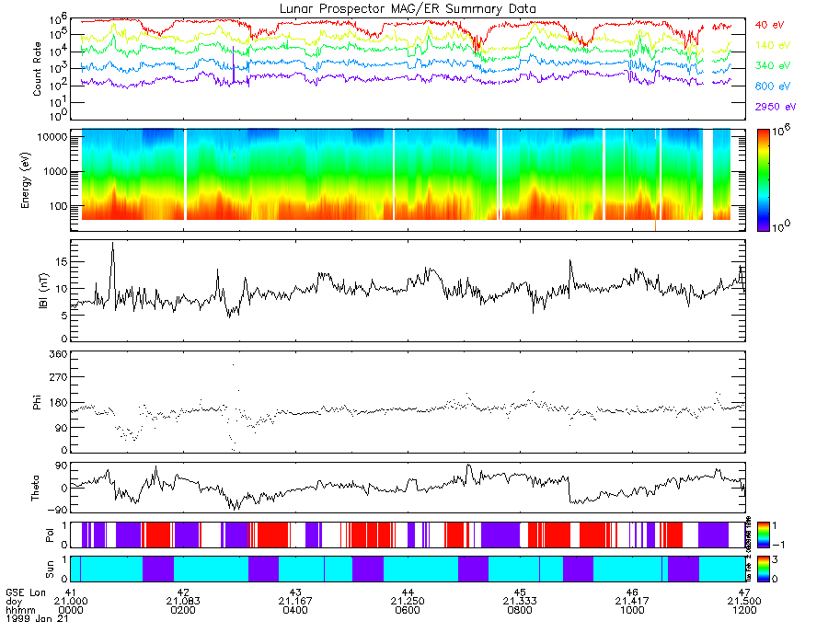The image size is (828, 644).
Task: Click GSE longitude value '46'
Action: coord(632,592)
